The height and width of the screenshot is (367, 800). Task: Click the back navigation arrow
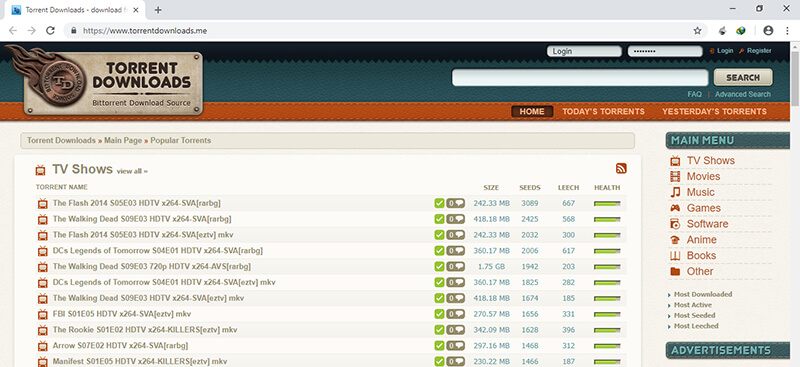[13, 31]
